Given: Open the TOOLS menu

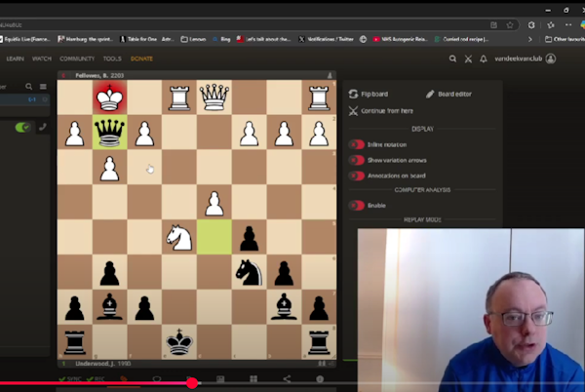Looking at the screenshot, I should (112, 59).
